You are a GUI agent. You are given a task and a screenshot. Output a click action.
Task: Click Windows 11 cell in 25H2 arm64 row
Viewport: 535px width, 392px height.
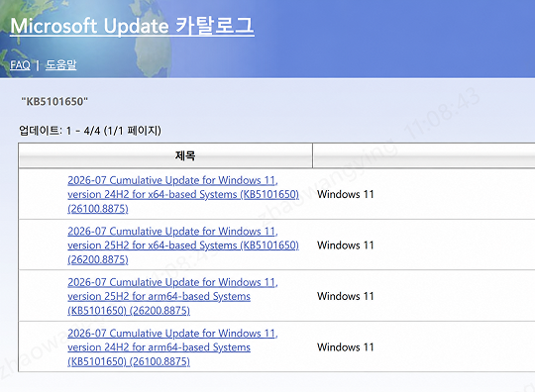(x=346, y=296)
